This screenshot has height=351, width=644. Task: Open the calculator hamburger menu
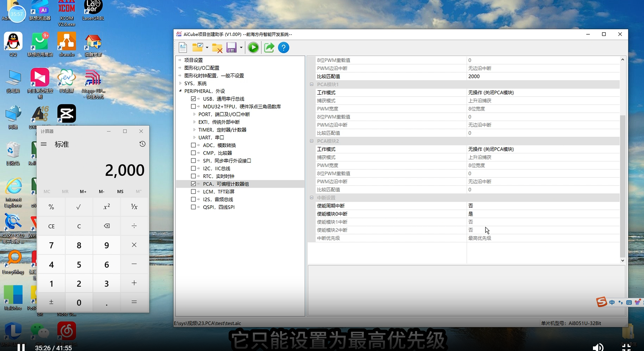[x=44, y=144]
